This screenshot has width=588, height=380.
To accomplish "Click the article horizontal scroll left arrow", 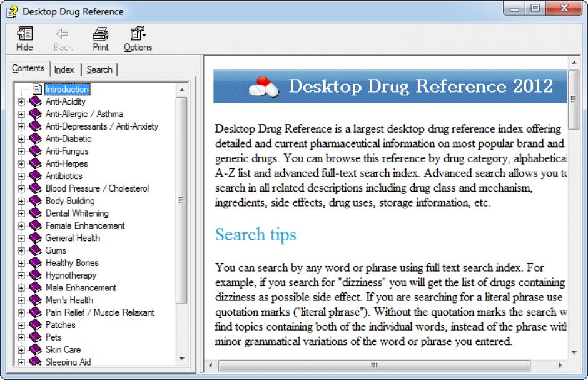I will click(x=210, y=365).
